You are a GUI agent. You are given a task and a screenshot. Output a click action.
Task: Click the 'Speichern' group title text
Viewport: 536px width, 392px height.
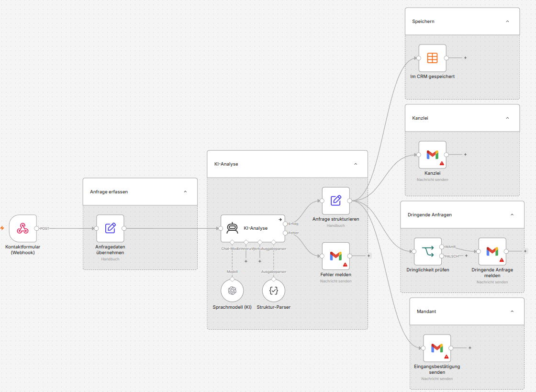423,21
